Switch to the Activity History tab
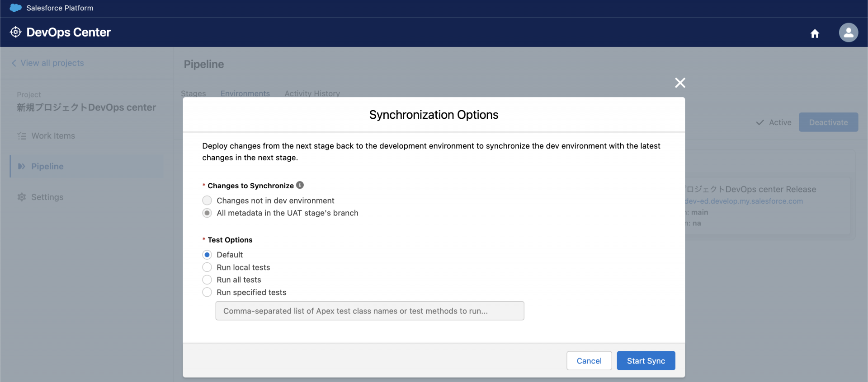868x382 pixels. click(312, 93)
